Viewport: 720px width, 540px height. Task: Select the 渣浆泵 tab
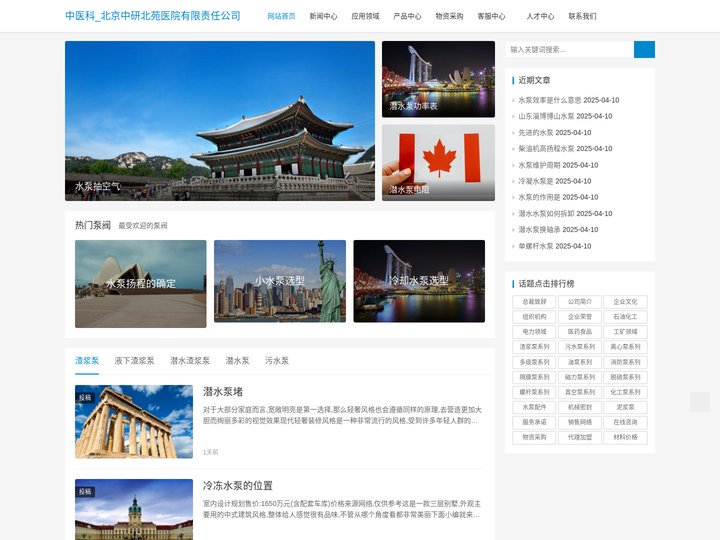click(x=87, y=361)
